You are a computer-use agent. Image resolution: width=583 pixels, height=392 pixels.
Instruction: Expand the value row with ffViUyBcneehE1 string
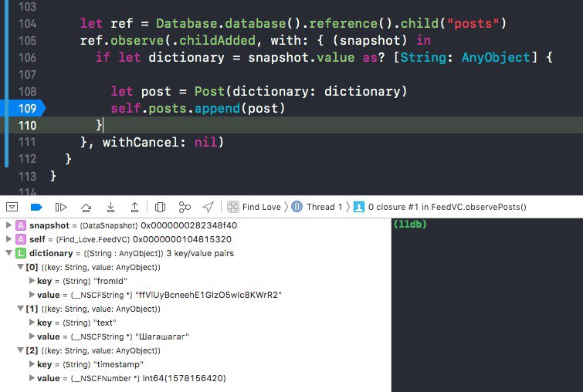(32, 295)
